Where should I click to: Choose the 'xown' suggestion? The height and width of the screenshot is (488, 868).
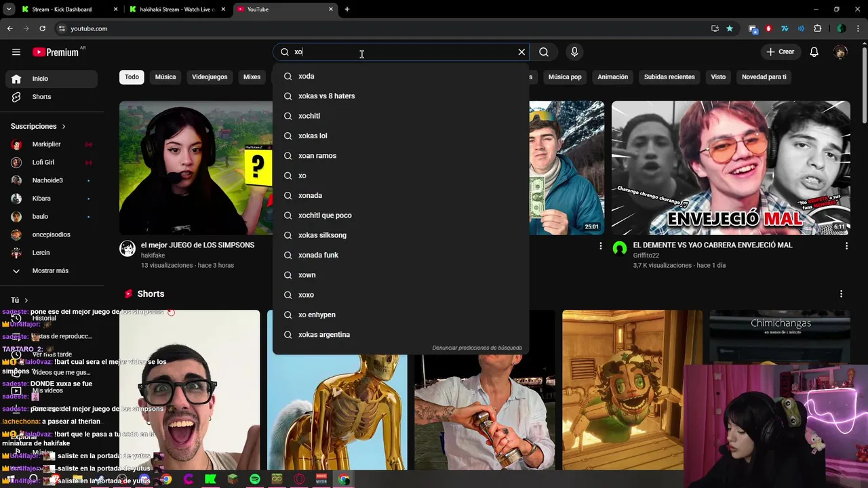(x=400, y=275)
